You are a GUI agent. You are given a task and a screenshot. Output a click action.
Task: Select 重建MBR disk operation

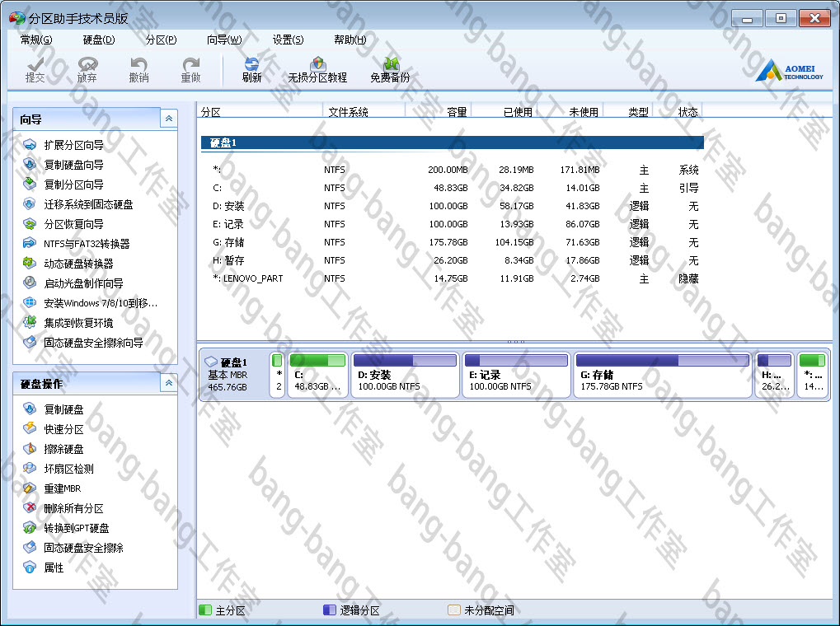point(62,488)
